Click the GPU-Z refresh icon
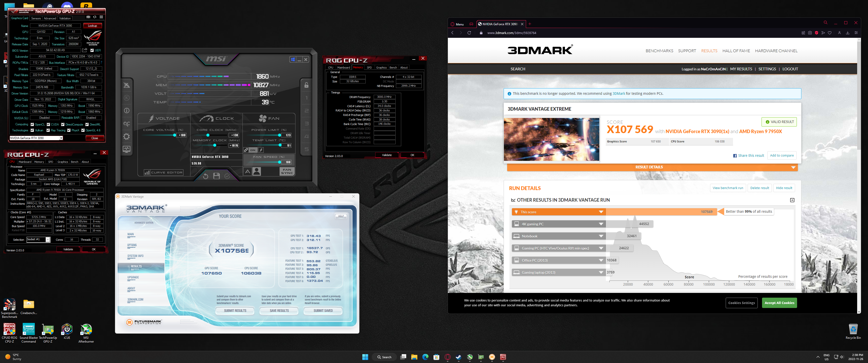This screenshot has width=868, height=363. point(95,17)
